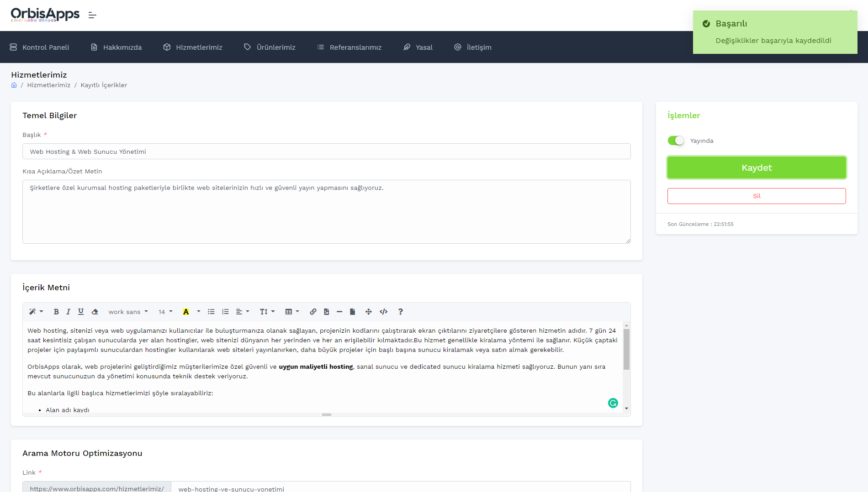868x492 pixels.
Task: Open the Referanslarımız menu
Action: [x=349, y=47]
